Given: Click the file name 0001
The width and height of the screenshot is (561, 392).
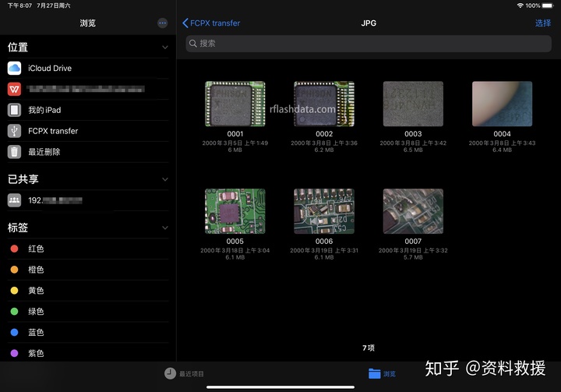Looking at the screenshot, I should coord(235,134).
